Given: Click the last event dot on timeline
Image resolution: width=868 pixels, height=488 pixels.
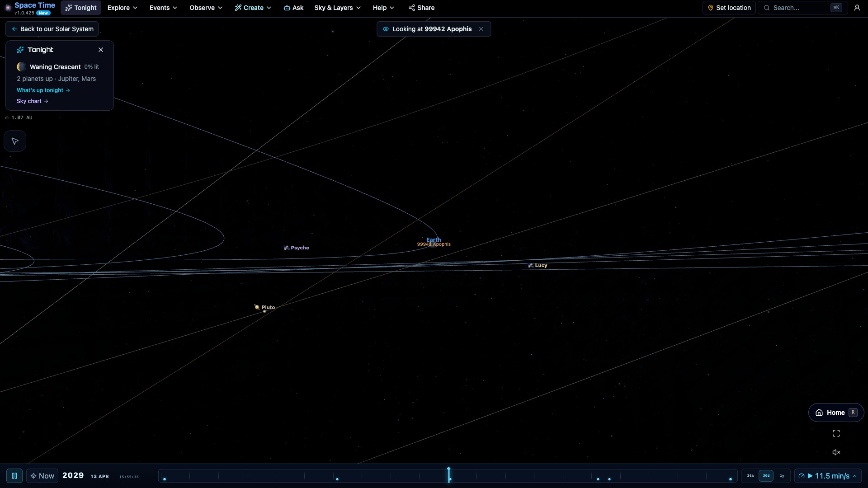Looking at the screenshot, I should 731,479.
